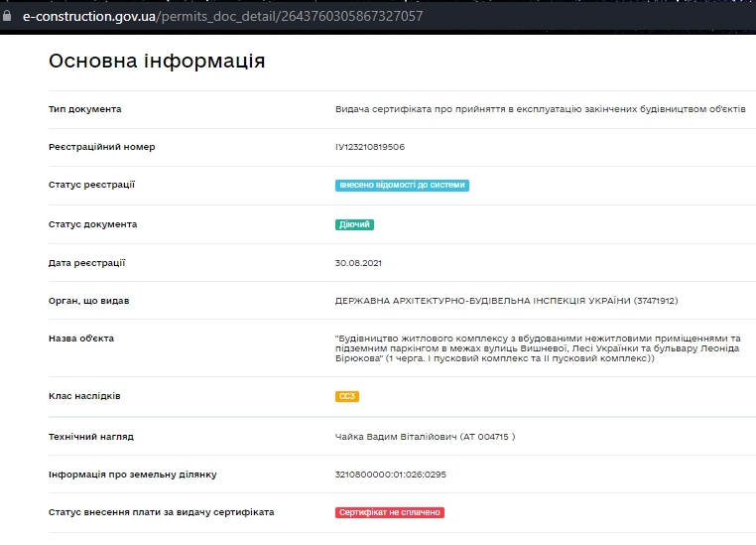Viewport: 756px width, 545px height.
Task: Select the registration date 30.08.2021
Action: point(358,263)
